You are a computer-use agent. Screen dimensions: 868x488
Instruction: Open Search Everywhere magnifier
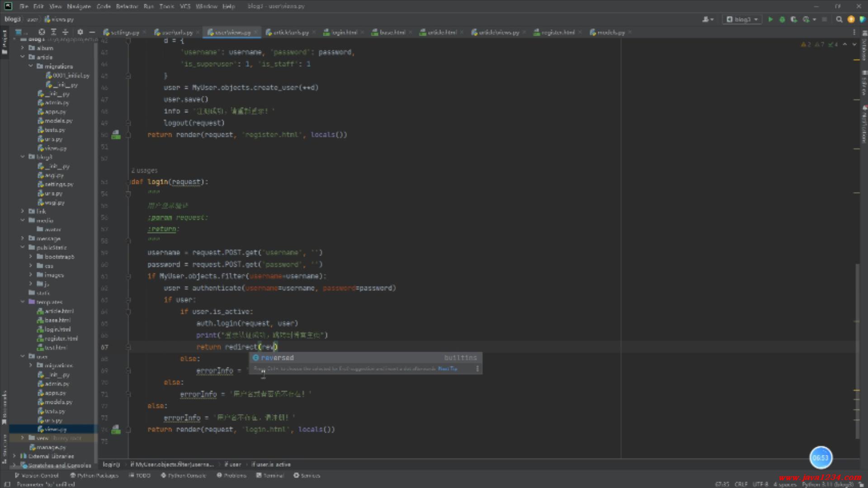click(839, 19)
